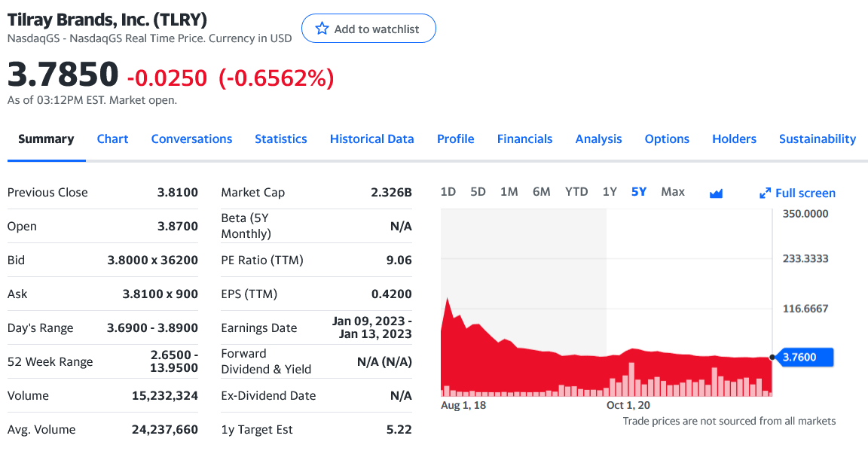Choose the 1Y chart range
This screenshot has width=868, height=463.
pos(610,192)
